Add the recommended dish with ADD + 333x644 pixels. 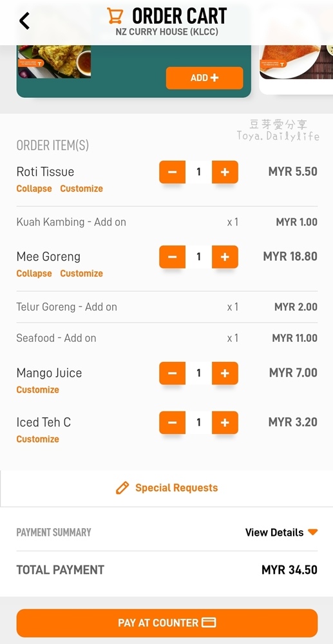click(204, 78)
